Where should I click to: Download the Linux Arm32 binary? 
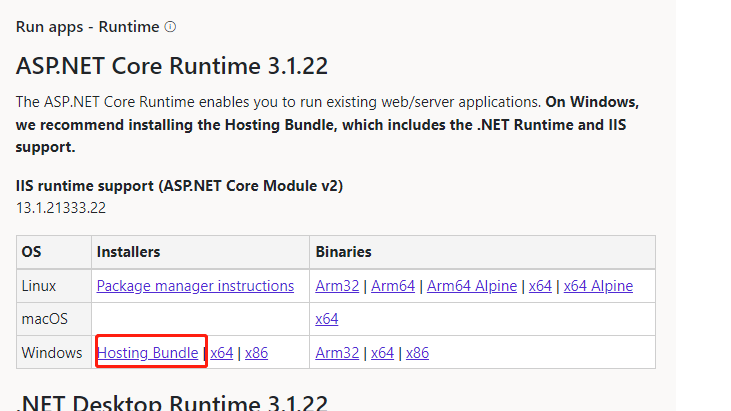tap(335, 286)
